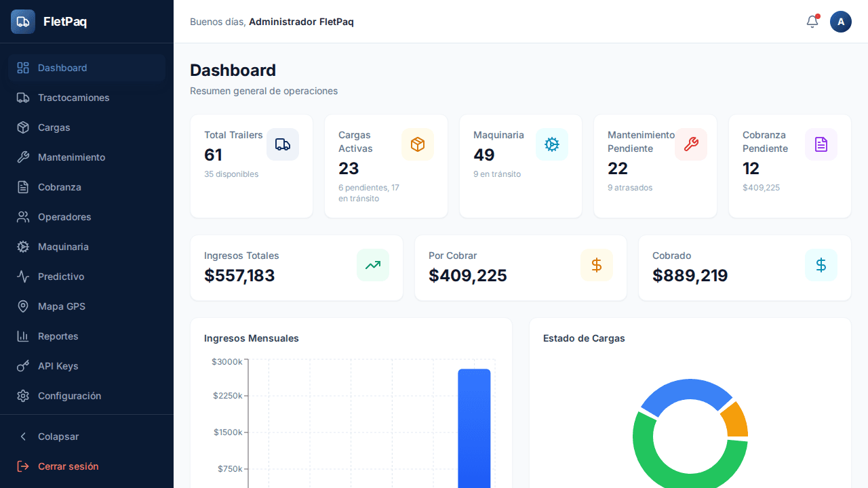
Task: Open the API Keys page
Action: (87, 366)
